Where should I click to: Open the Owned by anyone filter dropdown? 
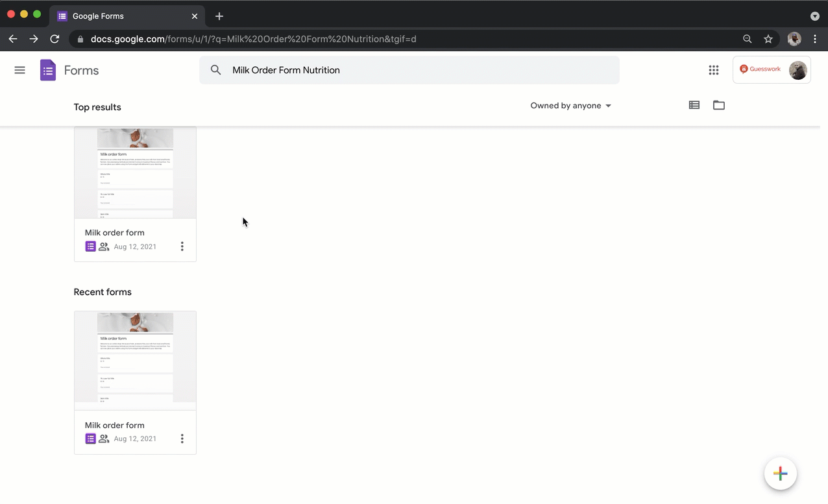[x=570, y=105]
